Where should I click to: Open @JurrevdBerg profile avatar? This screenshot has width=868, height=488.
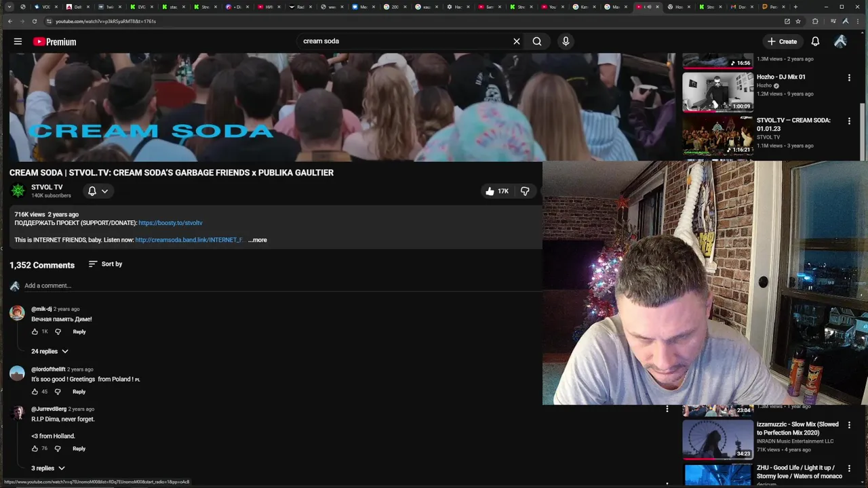point(17,413)
